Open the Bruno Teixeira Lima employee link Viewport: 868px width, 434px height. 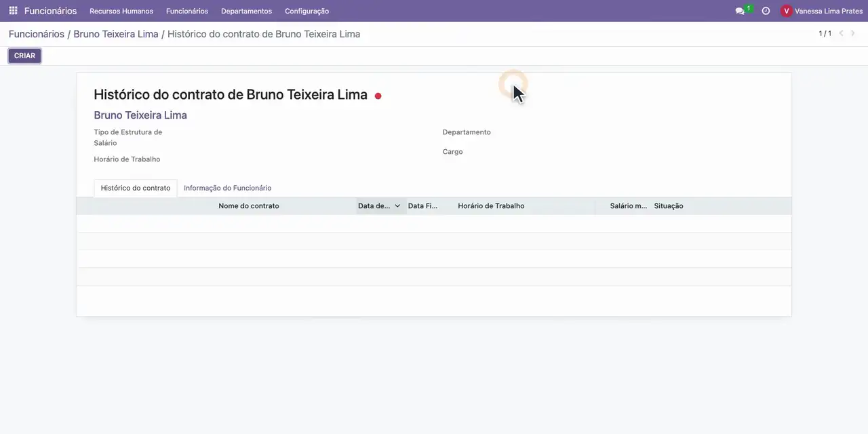(x=140, y=115)
